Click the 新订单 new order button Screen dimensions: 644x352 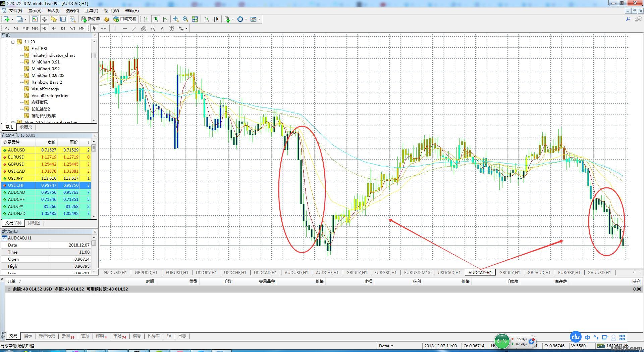(91, 19)
